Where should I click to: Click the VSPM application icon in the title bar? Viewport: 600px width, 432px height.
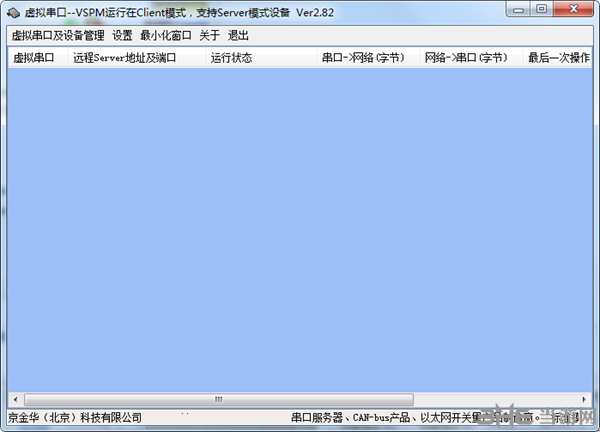coord(13,13)
